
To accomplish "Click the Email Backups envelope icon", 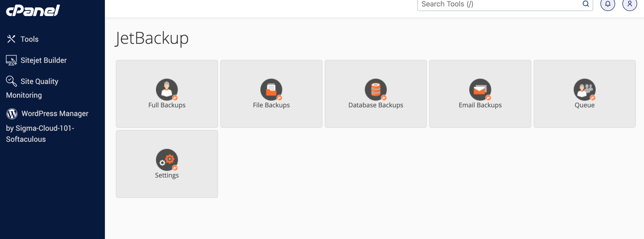I will [480, 89].
